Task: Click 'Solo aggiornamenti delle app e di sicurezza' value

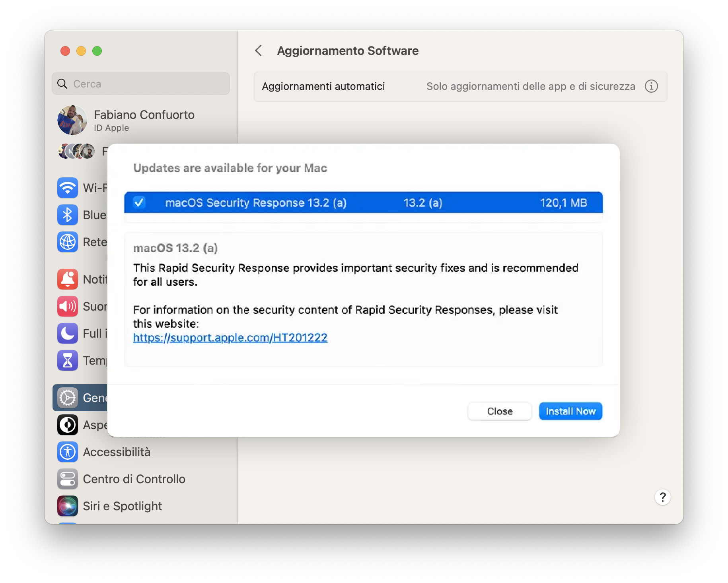Action: click(x=531, y=86)
